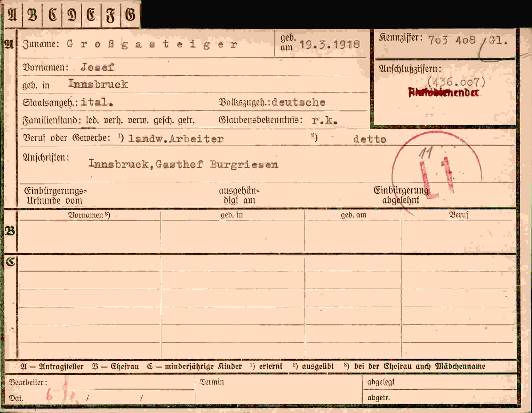This screenshot has height=413, width=532.
Task: Select index tab letter B at card top
Action: (32, 15)
